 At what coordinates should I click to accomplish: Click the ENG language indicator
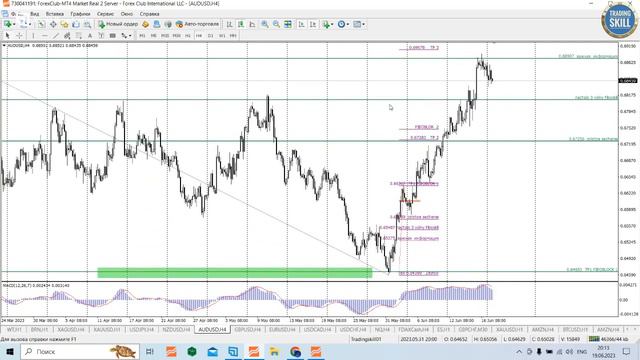point(582,351)
